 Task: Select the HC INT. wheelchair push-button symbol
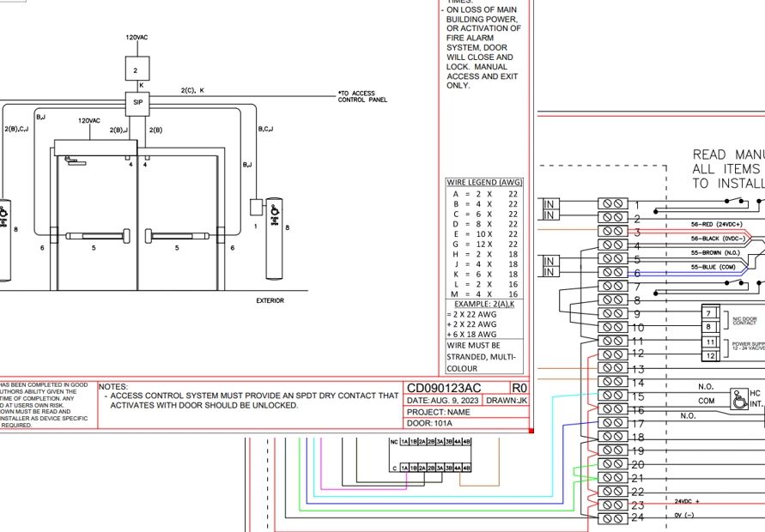point(737,398)
